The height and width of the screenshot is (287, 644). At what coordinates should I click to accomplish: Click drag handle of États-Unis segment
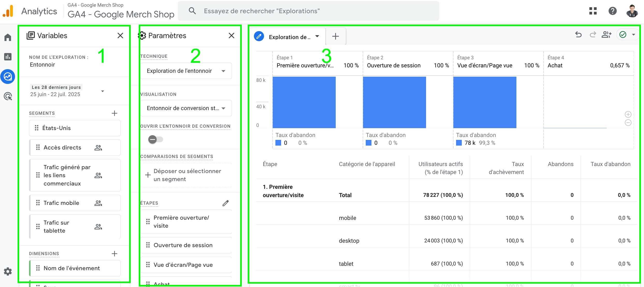(37, 128)
